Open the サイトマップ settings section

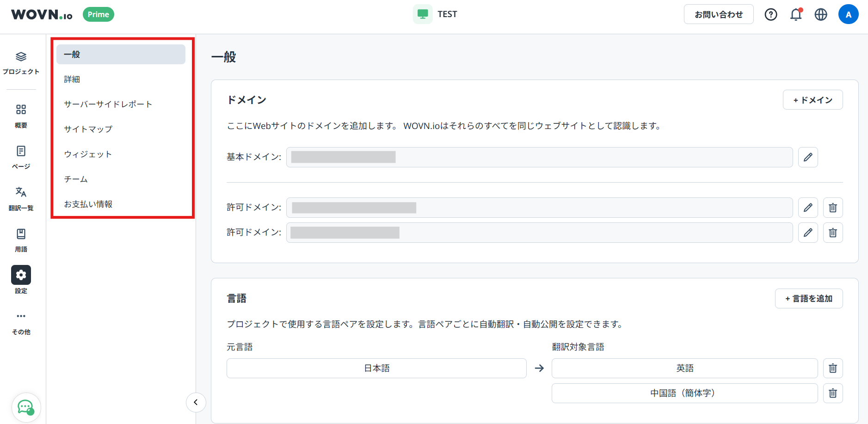pos(88,129)
